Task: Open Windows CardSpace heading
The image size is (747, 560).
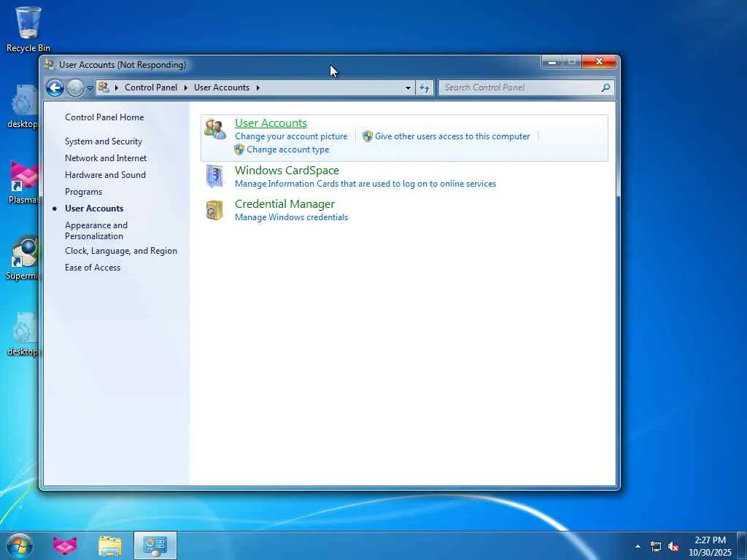Action: pyautogui.click(x=287, y=171)
